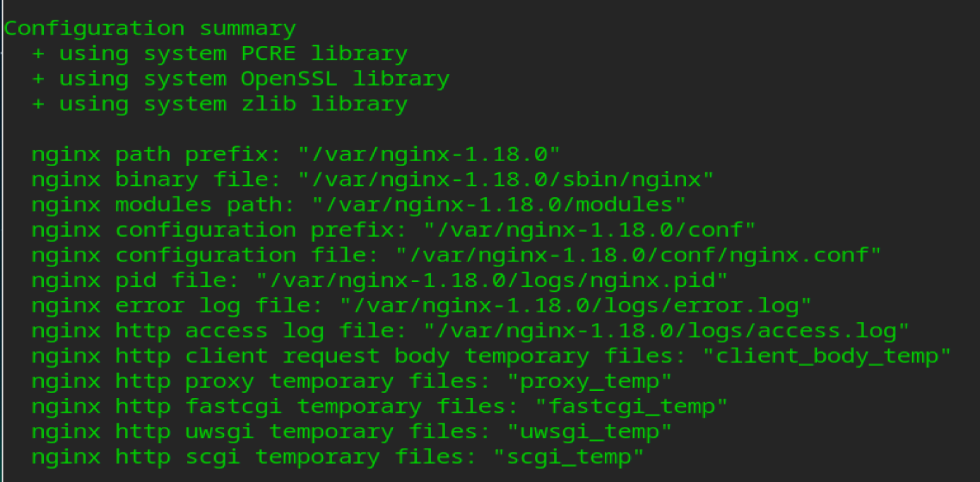Click the "nginx error log file" label

tap(177, 306)
